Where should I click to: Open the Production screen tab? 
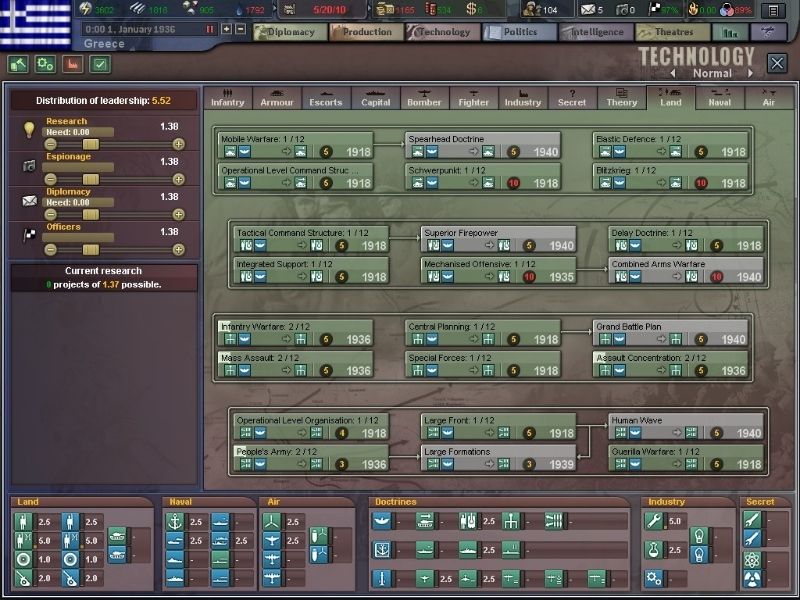tap(366, 32)
